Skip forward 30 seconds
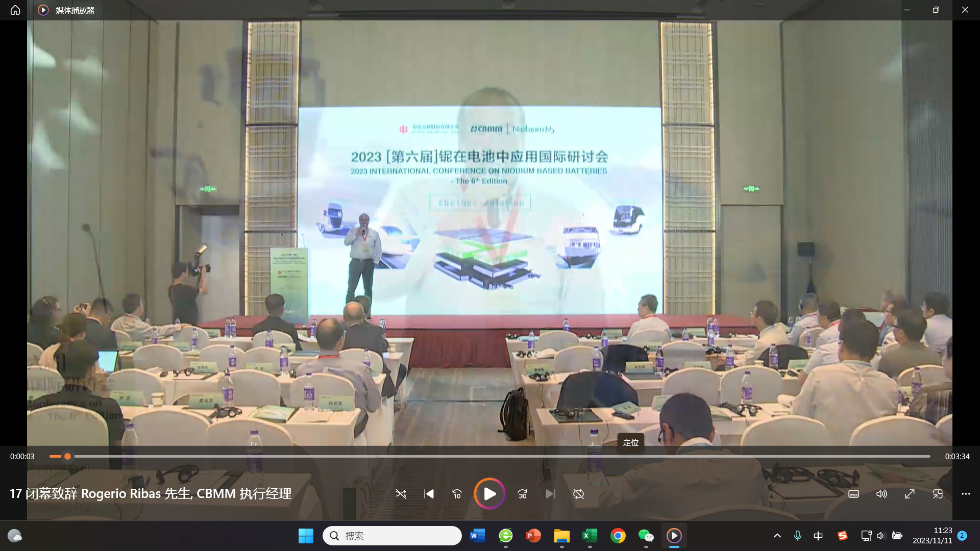This screenshot has width=980, height=551. [x=522, y=494]
